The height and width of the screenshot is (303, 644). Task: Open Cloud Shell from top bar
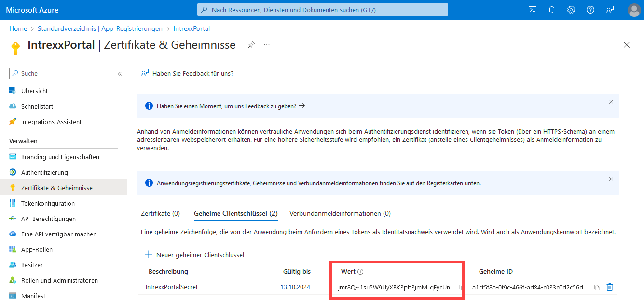(533, 10)
